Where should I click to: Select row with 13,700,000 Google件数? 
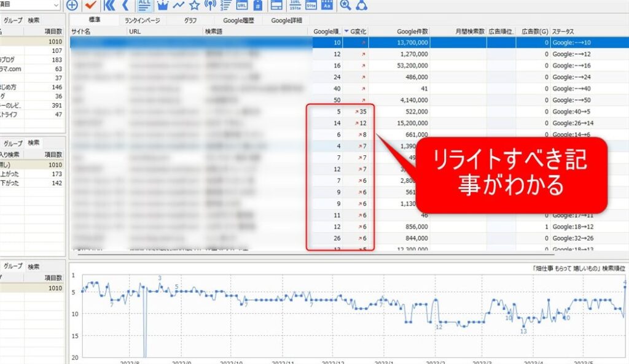pos(348,42)
